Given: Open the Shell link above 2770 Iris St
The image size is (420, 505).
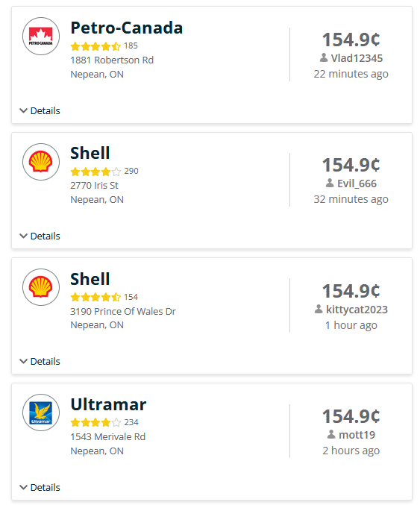Looking at the screenshot, I should [x=90, y=153].
